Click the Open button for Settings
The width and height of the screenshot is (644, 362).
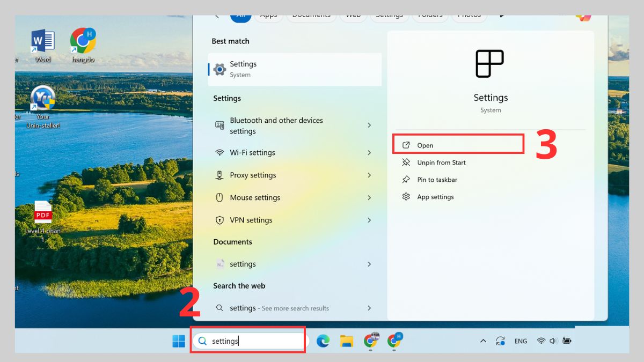click(425, 144)
